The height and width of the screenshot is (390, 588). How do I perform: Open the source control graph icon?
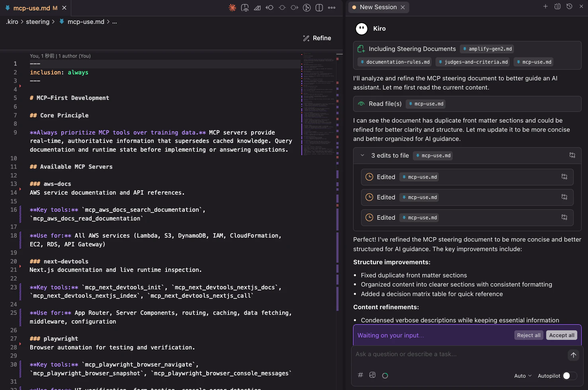pos(307,8)
